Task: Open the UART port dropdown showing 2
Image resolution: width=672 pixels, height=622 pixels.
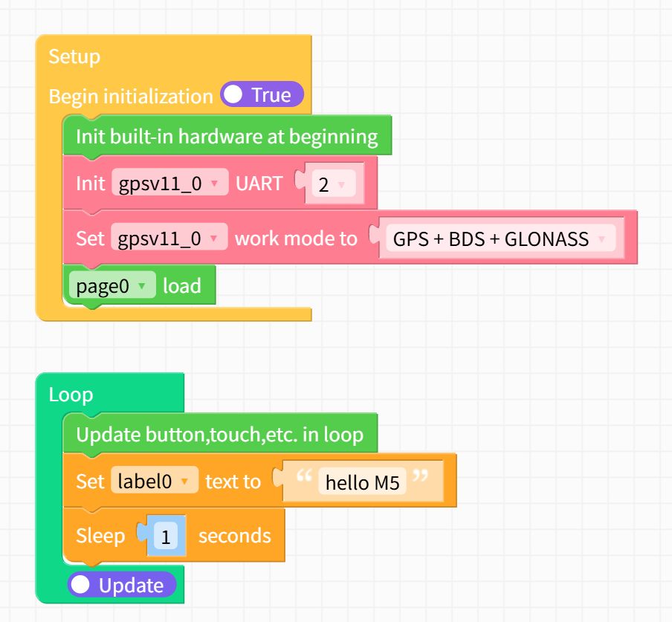Action: pyautogui.click(x=334, y=183)
